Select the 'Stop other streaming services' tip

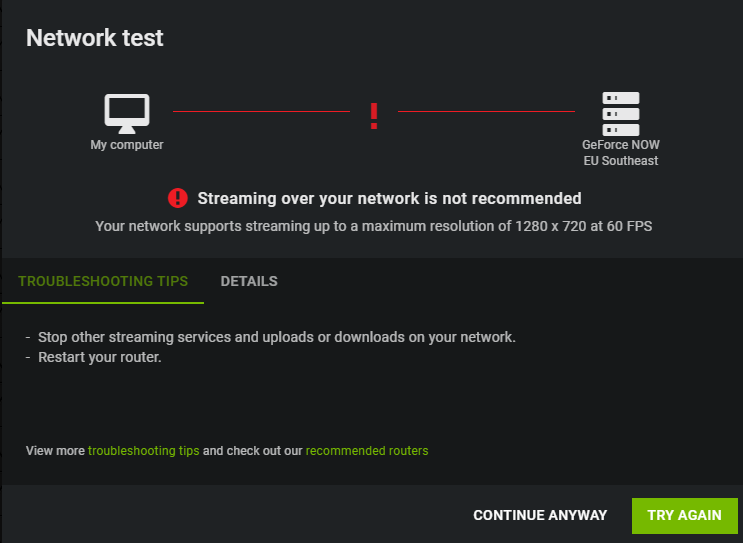click(277, 337)
